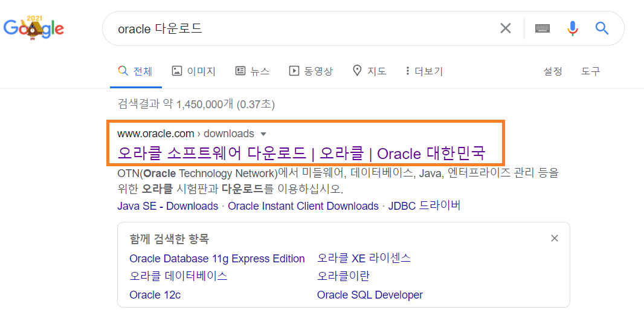Select the 전체 (All) tab

pyautogui.click(x=135, y=71)
